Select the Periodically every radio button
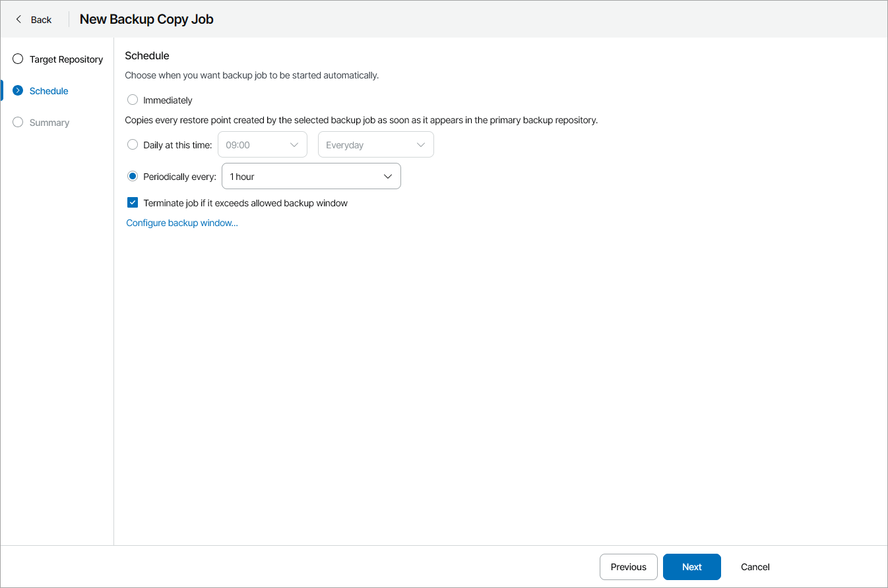888x588 pixels. tap(133, 177)
